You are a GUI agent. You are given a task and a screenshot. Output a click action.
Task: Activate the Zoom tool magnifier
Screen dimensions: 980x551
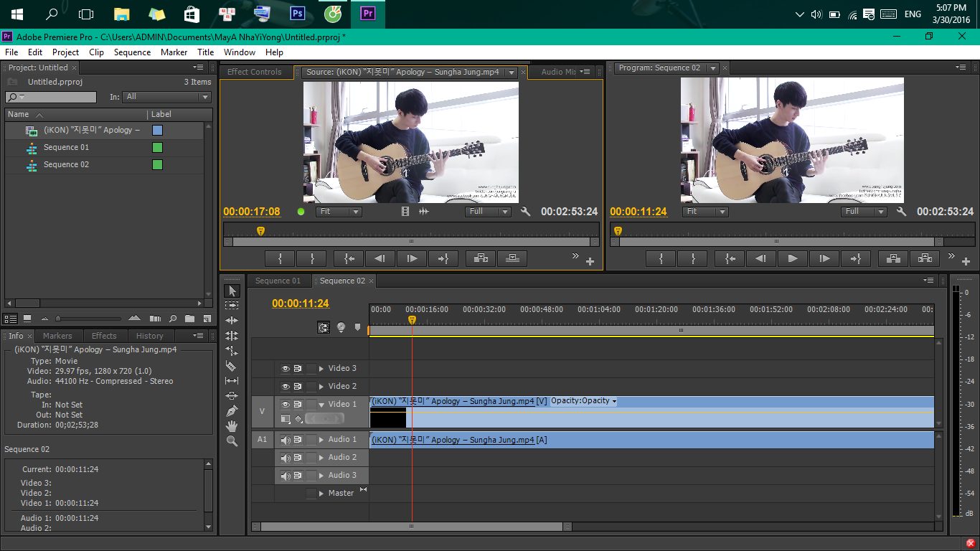coord(232,441)
